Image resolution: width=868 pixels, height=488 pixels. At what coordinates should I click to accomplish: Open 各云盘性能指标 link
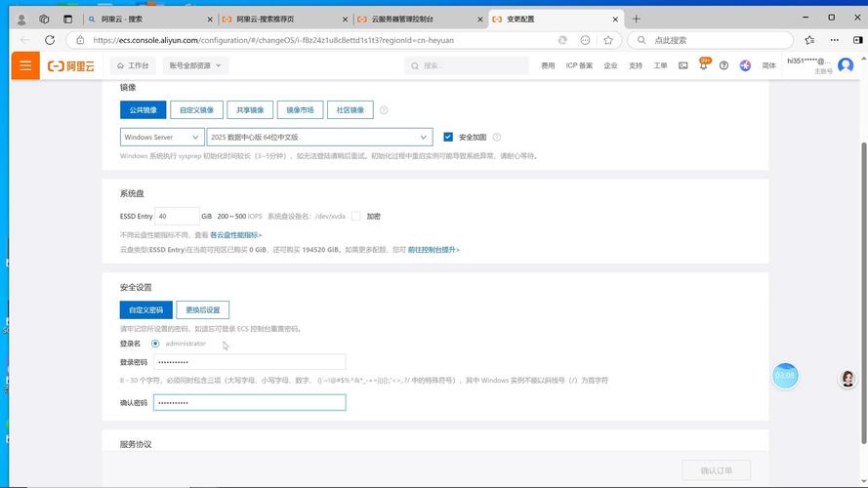(236, 235)
